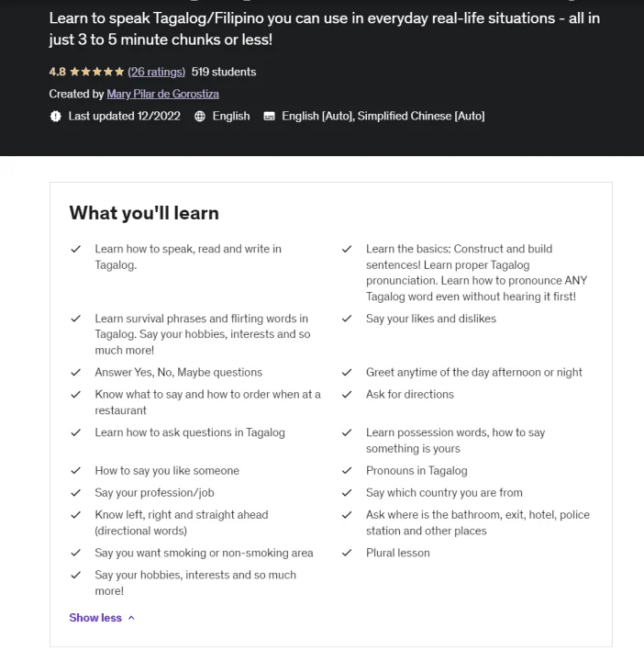The image size is (644, 661).
Task: Click 'Learn how to ask questions in Tagalog'
Action: point(190,432)
